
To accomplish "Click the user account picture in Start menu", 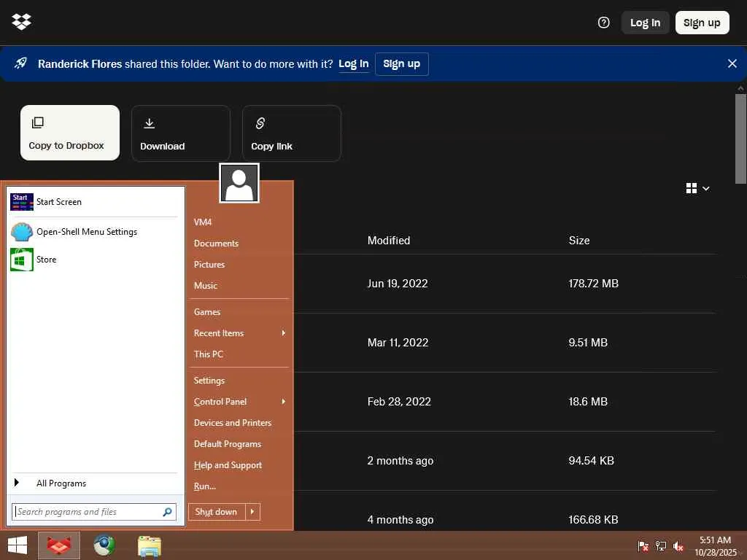I will coord(239,183).
